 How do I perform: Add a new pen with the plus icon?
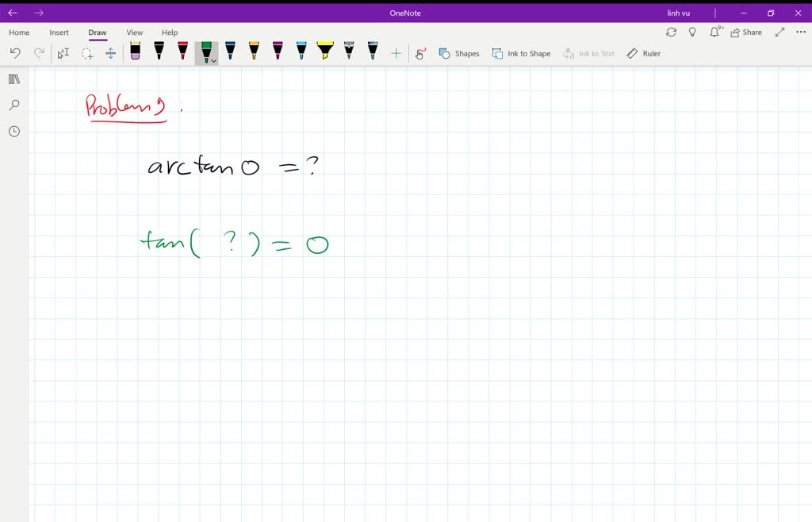pos(396,52)
